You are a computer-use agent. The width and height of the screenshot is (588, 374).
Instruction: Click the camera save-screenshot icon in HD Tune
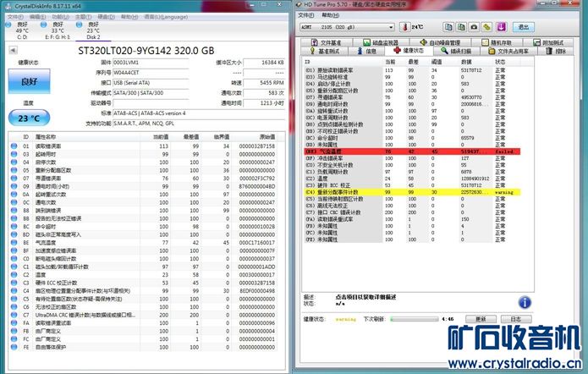pyautogui.click(x=474, y=27)
